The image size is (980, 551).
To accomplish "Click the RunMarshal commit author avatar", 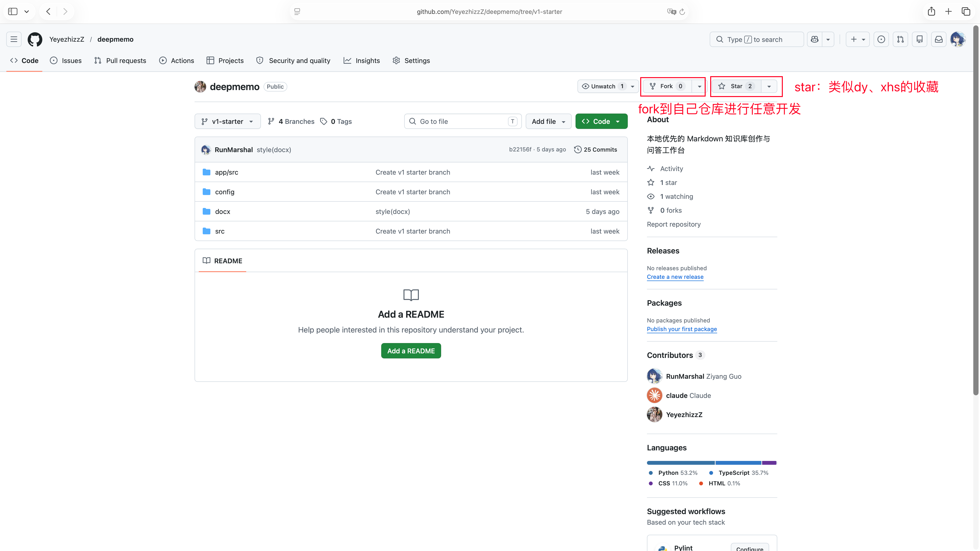I will pos(206,149).
